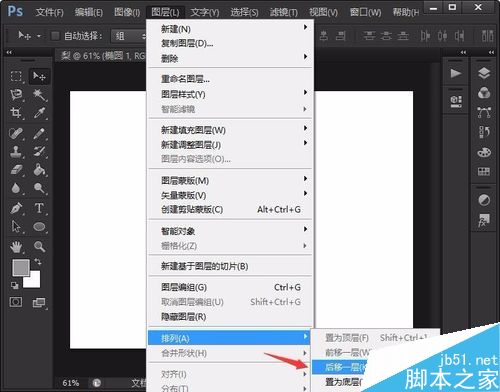The image size is (500, 392).
Task: Expand the 删除 submenu
Action: 230,59
